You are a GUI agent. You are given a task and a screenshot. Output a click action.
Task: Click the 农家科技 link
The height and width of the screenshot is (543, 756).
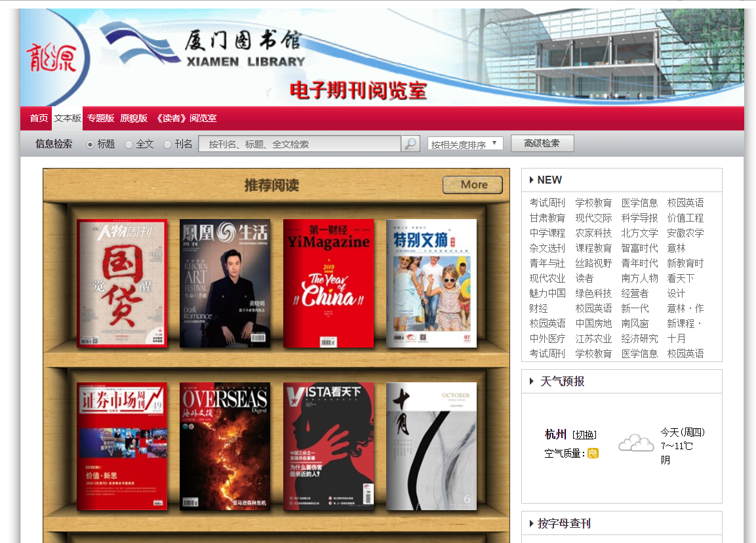(x=593, y=233)
